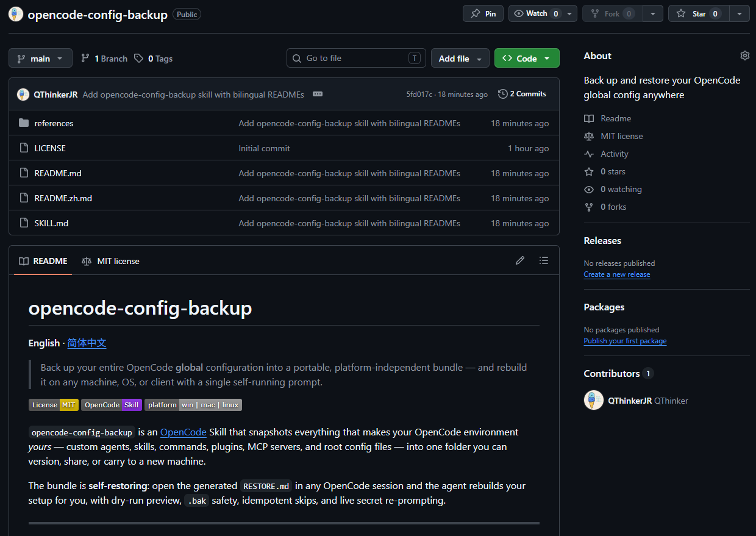Click the commit message ellipsis icon

point(317,94)
